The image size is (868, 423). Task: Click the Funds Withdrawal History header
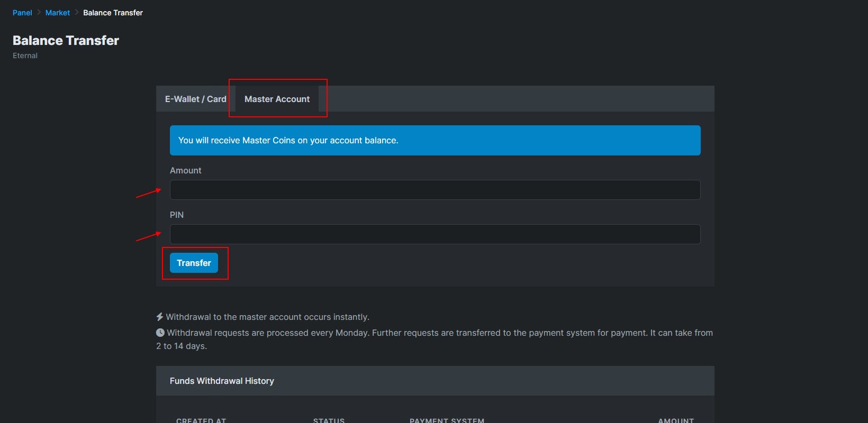(x=222, y=381)
